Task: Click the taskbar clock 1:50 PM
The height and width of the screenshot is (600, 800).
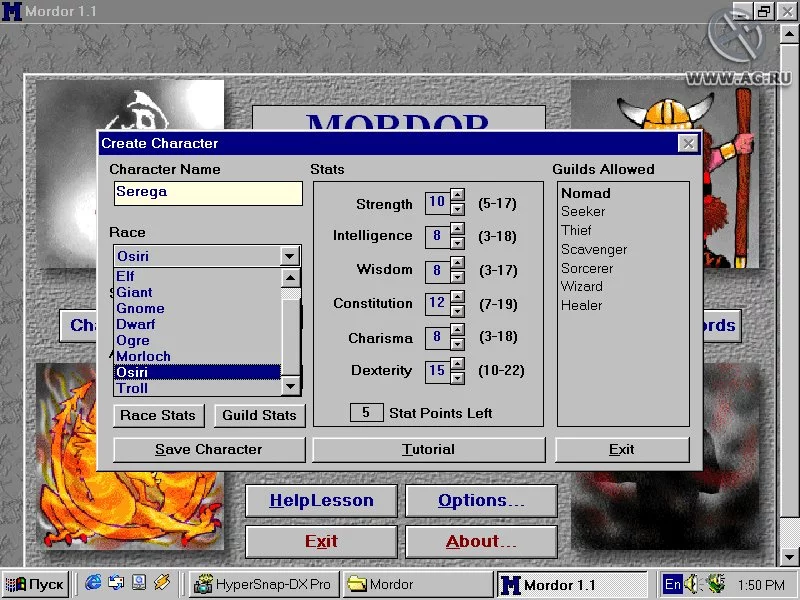Action: [x=761, y=585]
